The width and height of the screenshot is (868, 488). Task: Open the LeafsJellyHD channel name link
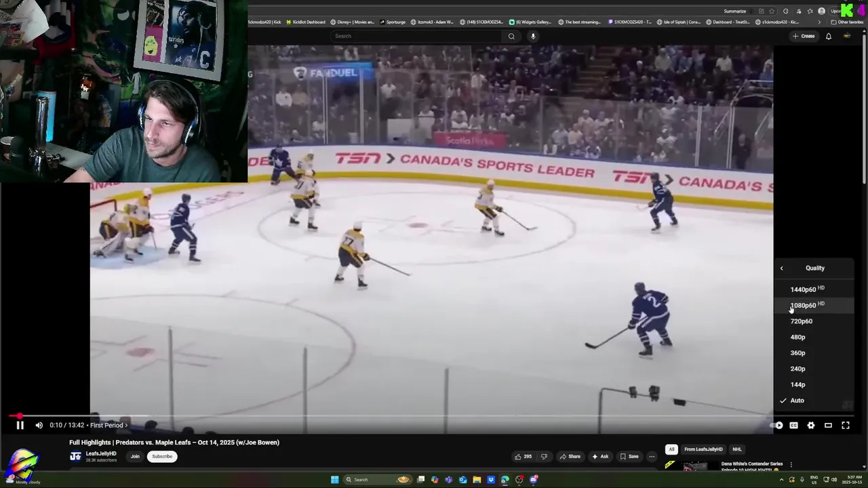101,453
